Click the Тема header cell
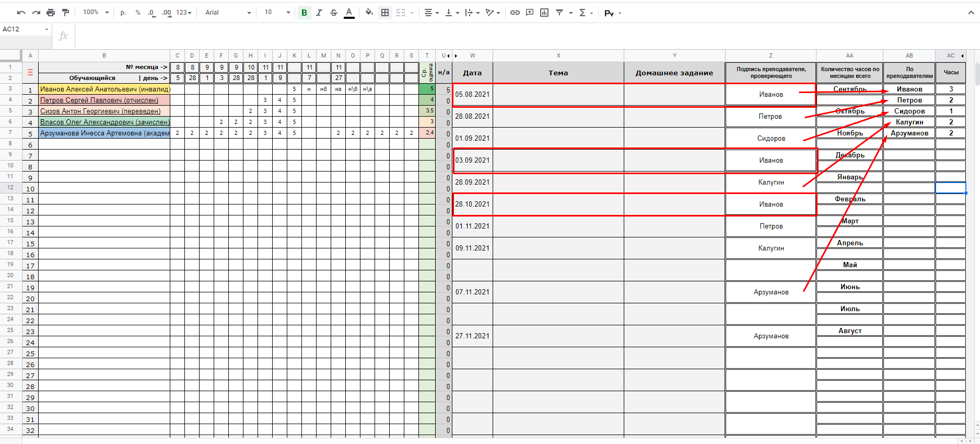 [x=558, y=73]
